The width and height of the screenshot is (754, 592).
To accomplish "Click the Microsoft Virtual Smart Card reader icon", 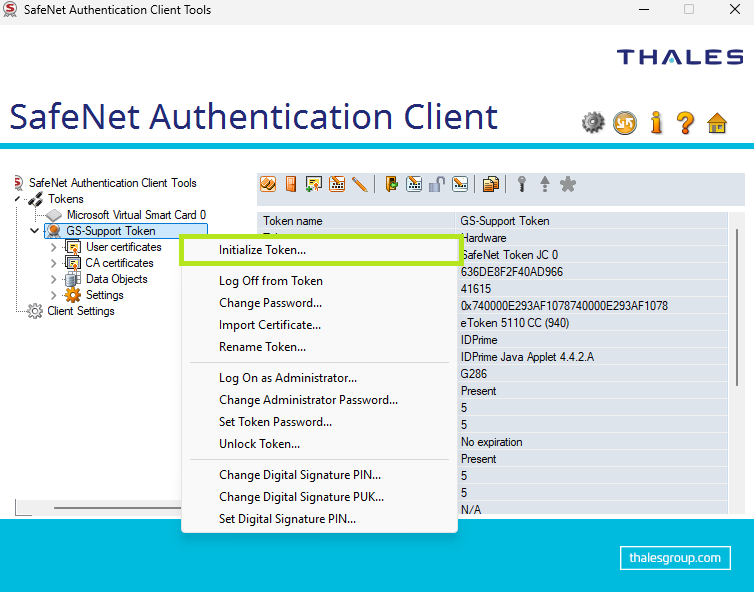I will click(x=53, y=215).
